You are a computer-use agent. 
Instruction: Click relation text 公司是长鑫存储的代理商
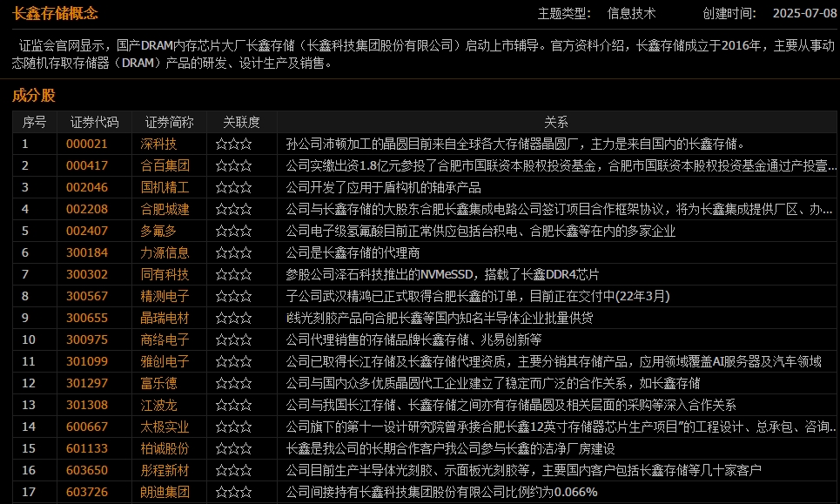tap(353, 252)
